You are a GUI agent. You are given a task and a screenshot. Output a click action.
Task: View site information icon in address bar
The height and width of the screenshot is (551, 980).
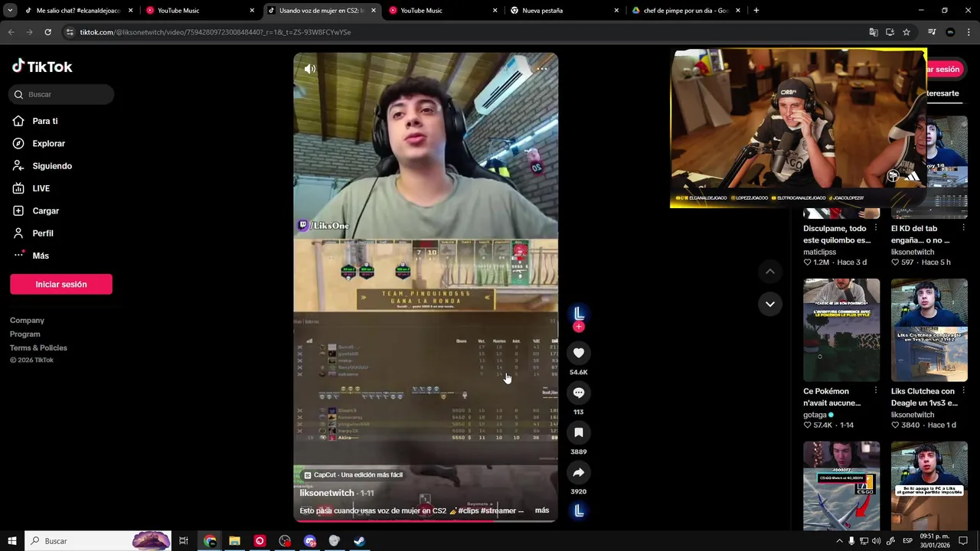pyautogui.click(x=70, y=32)
